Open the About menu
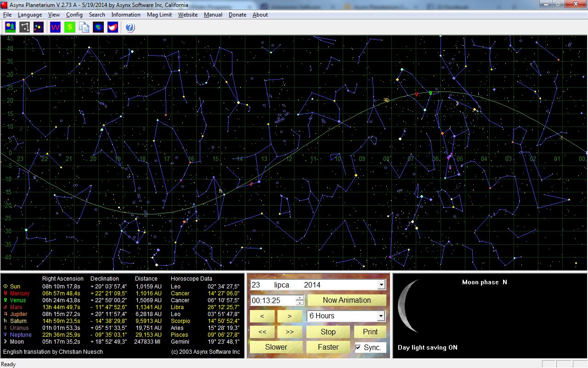 260,15
